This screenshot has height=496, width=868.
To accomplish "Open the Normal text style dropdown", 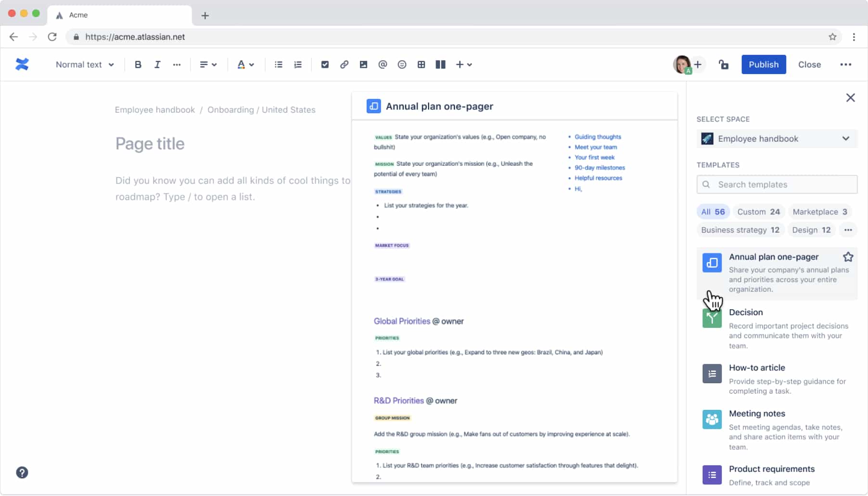I will [x=84, y=64].
